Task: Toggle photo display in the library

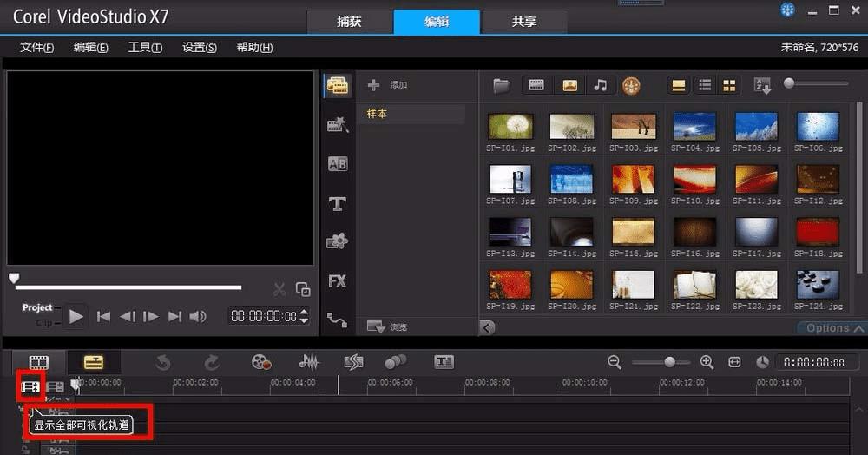Action: (569, 85)
